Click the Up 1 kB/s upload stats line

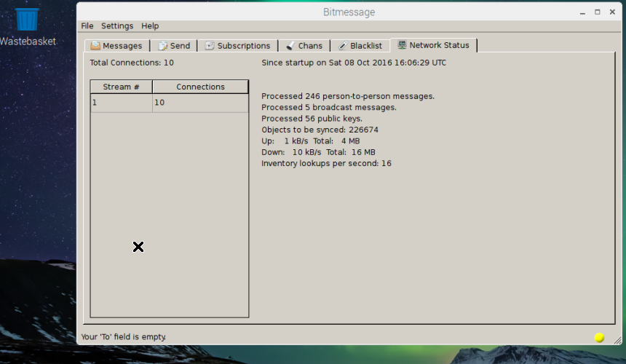[311, 141]
